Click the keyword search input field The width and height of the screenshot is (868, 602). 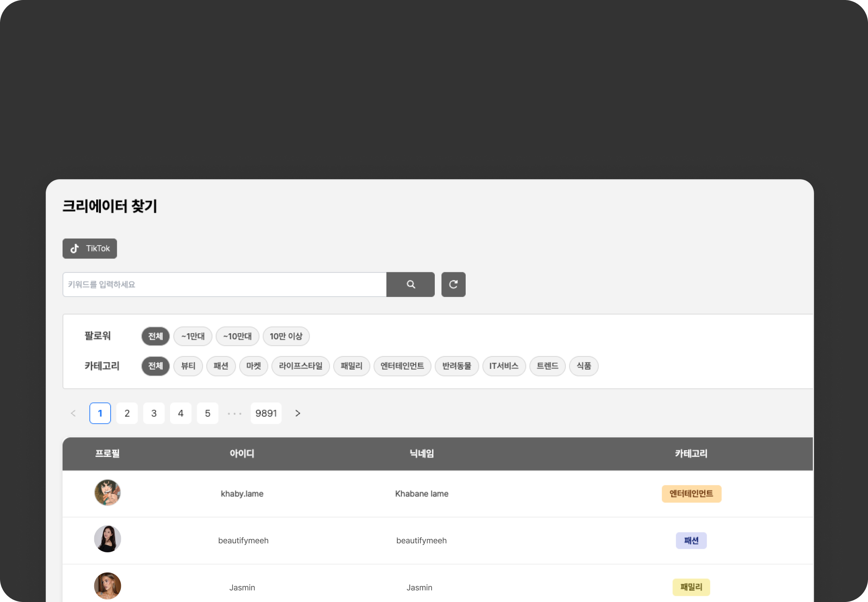224,284
